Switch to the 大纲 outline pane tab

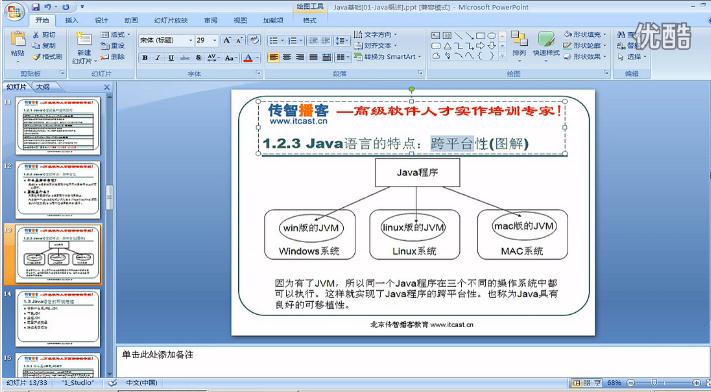[x=43, y=87]
